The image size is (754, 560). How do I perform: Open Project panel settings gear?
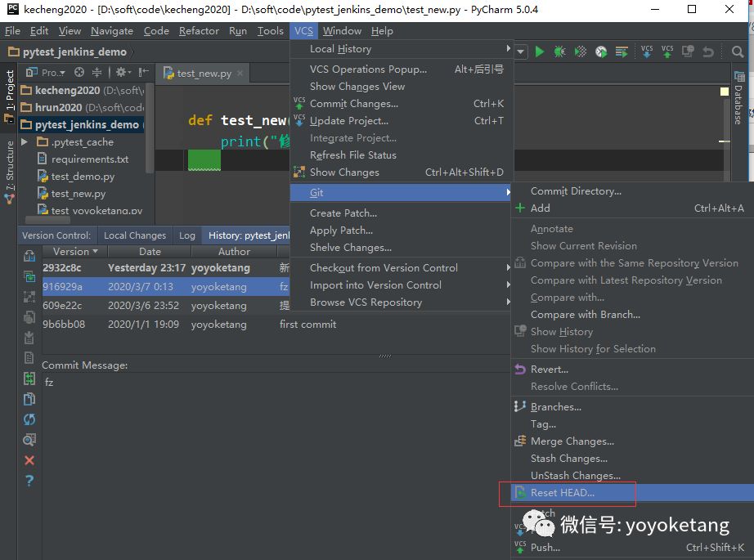pyautogui.click(x=123, y=72)
